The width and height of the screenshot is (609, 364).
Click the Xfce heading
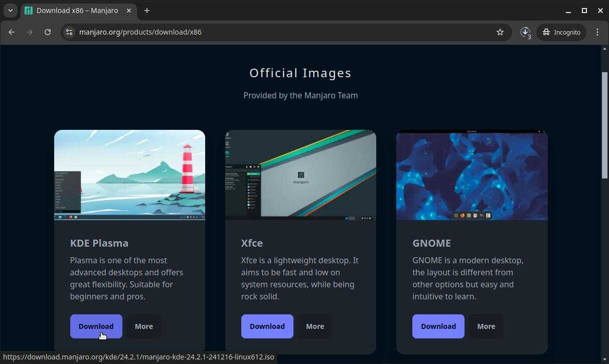coord(252,243)
